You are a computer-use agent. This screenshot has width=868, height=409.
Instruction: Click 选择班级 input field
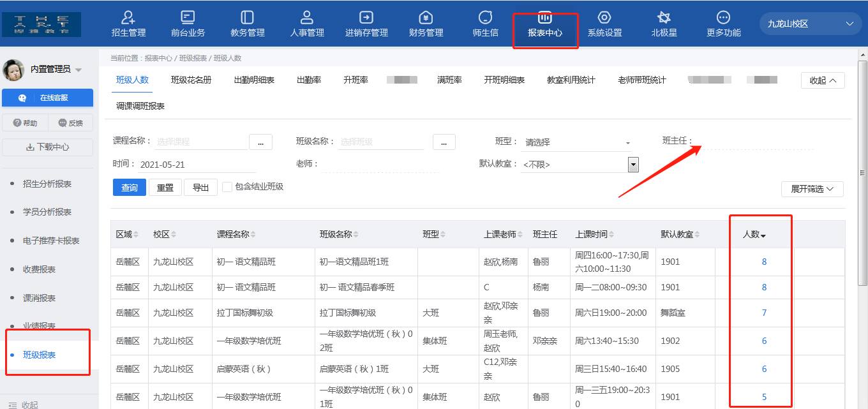381,142
